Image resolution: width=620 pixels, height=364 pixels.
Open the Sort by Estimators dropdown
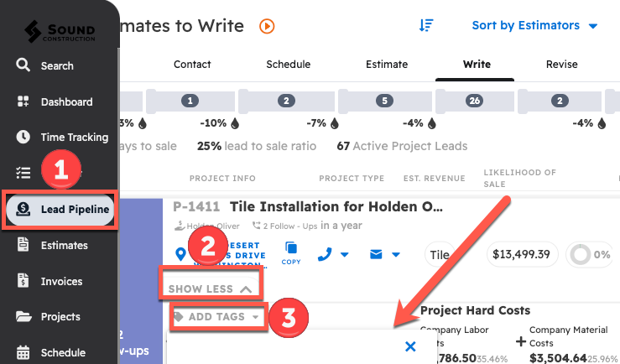click(534, 25)
